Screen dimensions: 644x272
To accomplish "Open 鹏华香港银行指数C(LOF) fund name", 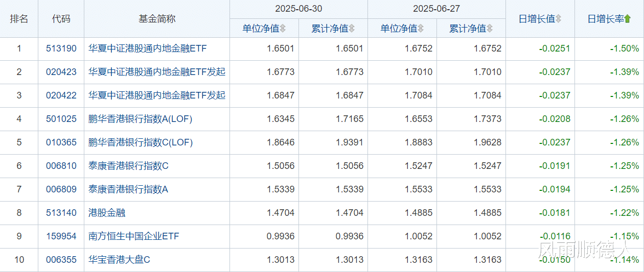I will (141, 142).
